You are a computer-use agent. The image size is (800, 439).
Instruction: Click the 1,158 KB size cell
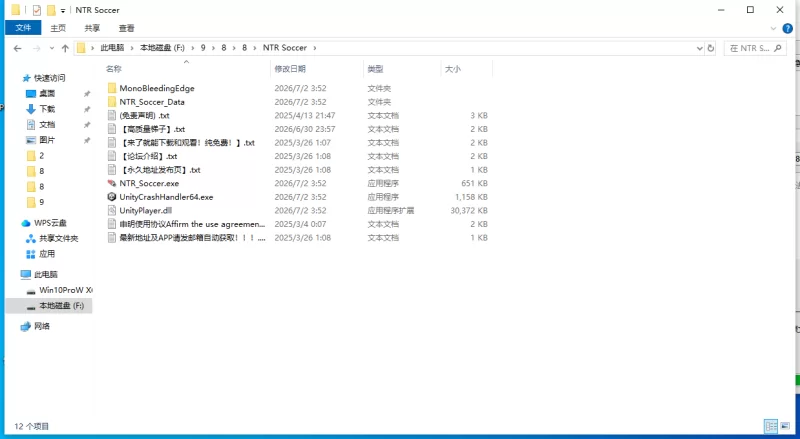[x=471, y=197]
